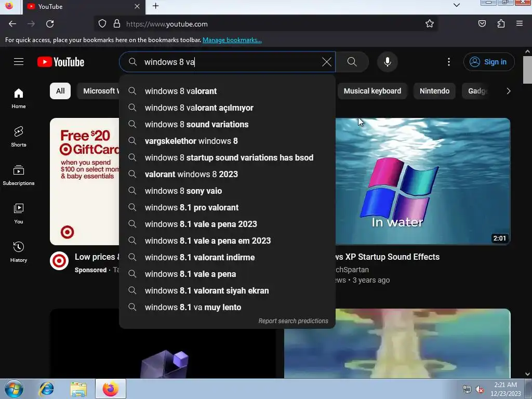Open tracking protection shield icon

(102, 24)
